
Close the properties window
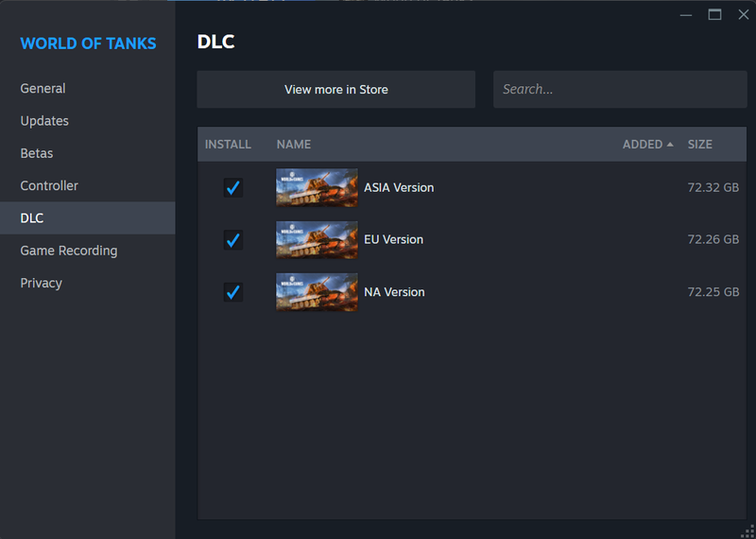coord(744,15)
